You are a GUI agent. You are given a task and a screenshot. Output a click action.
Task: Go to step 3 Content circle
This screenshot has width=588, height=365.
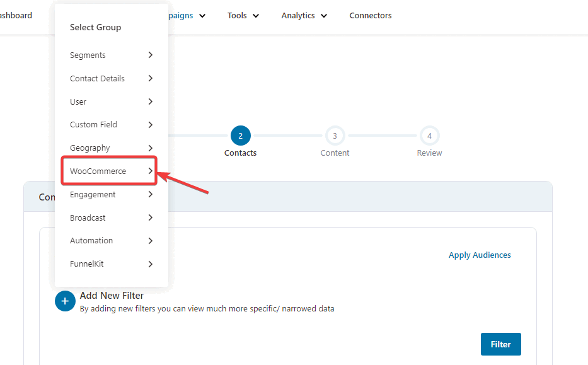(x=335, y=136)
